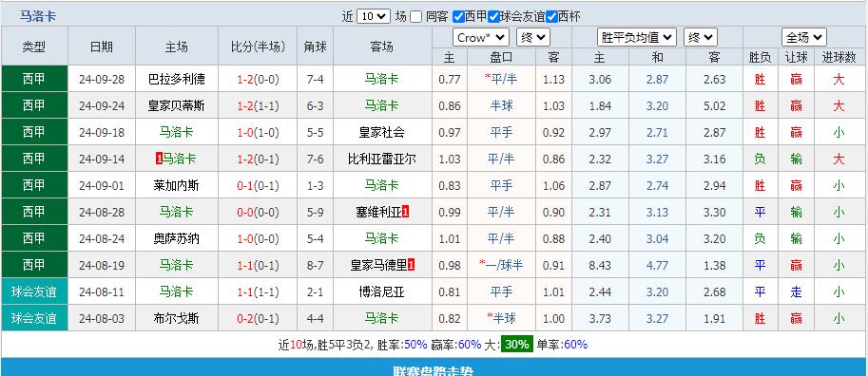Click date 24-09-01 cell
This screenshot has width=868, height=376.
(102, 185)
